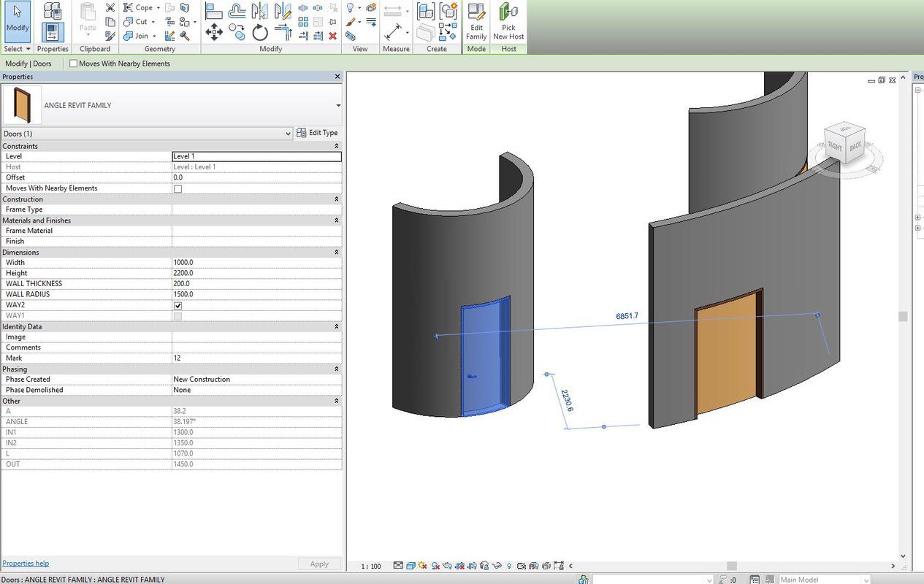Click Pick New Host button
The width and height of the screenshot is (924, 584).
coord(508,22)
